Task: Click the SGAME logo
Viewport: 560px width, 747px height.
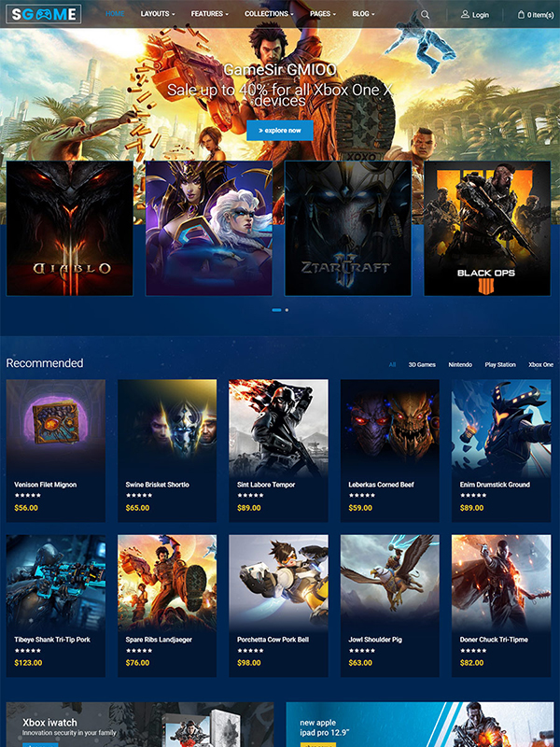Action: click(x=43, y=14)
